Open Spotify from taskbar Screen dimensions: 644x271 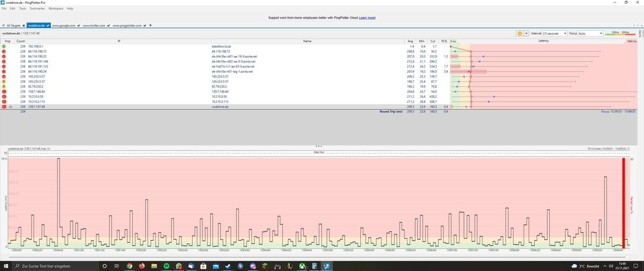[166, 266]
